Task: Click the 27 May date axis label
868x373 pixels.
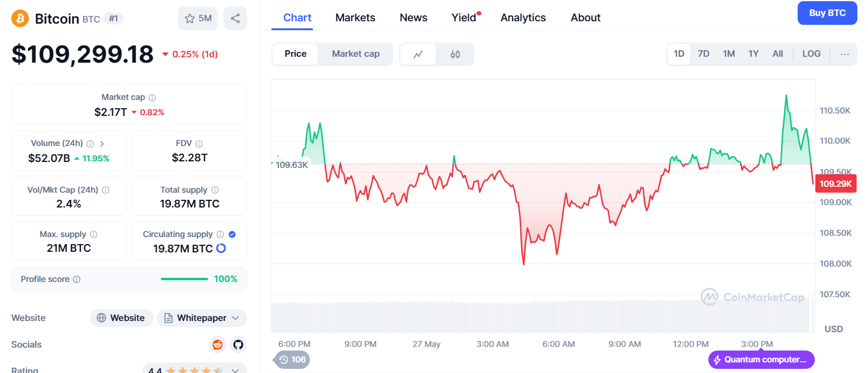Action: [426, 344]
